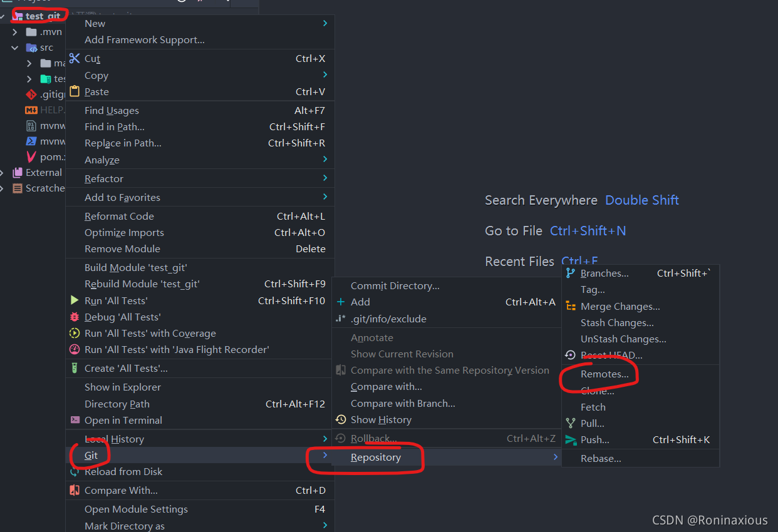Open the Copy submenu
This screenshot has height=532, width=778.
(x=200, y=75)
